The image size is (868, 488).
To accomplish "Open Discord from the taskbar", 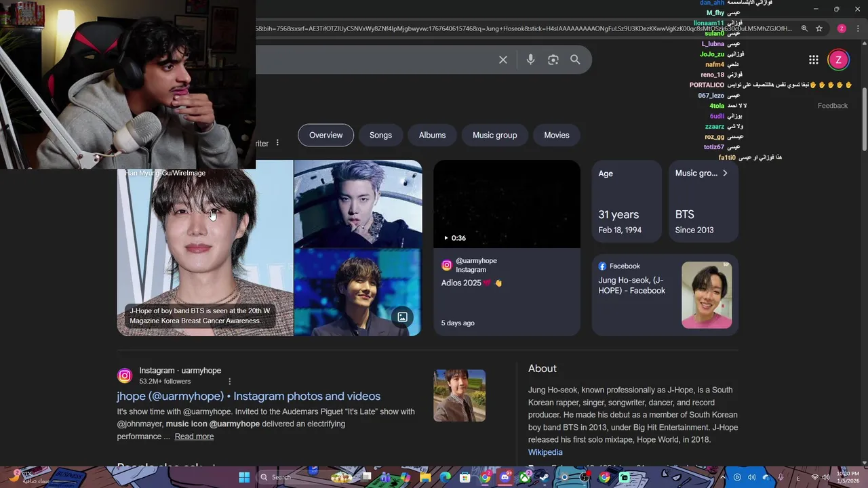I will (505, 477).
